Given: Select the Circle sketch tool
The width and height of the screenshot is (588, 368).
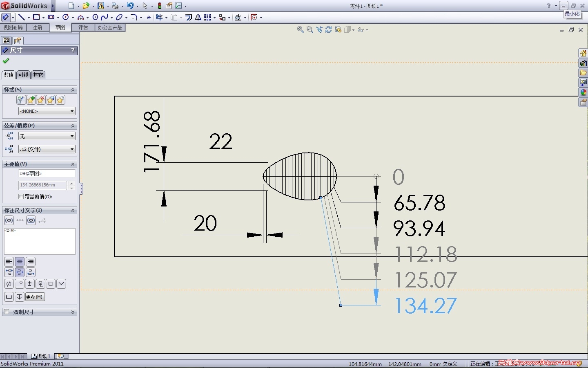Looking at the screenshot, I should 65,17.
